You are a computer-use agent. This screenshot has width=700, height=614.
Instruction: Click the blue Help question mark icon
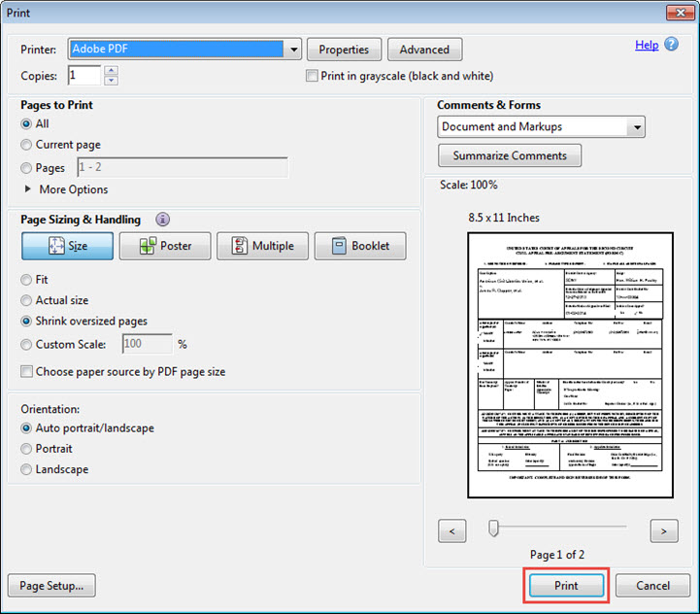click(671, 45)
